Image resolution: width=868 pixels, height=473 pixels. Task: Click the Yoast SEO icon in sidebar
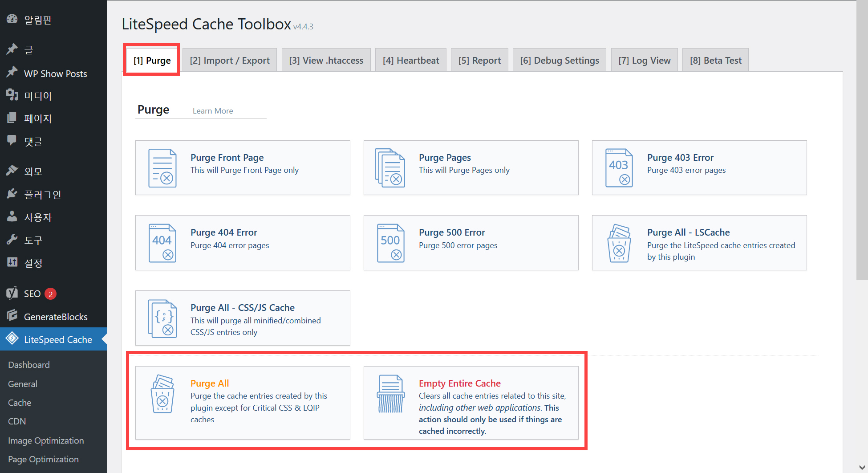coord(12,293)
